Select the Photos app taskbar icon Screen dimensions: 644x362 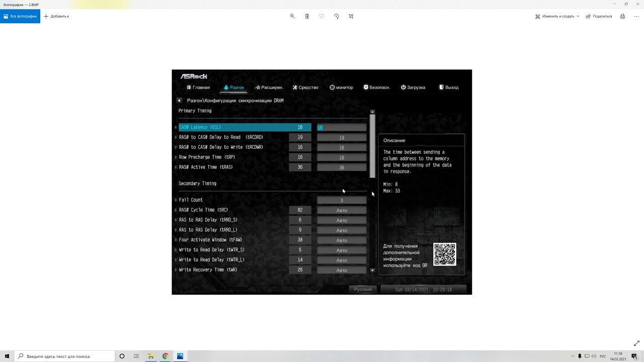[180, 356]
